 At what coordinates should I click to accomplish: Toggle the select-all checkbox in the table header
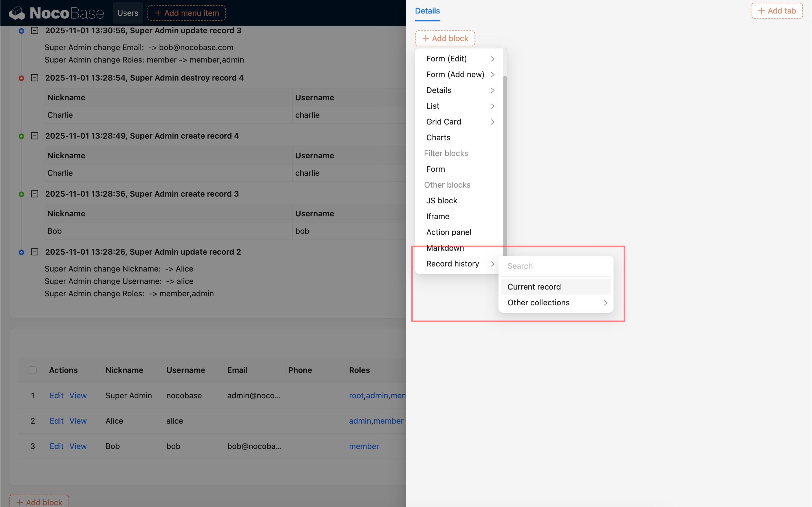point(32,370)
